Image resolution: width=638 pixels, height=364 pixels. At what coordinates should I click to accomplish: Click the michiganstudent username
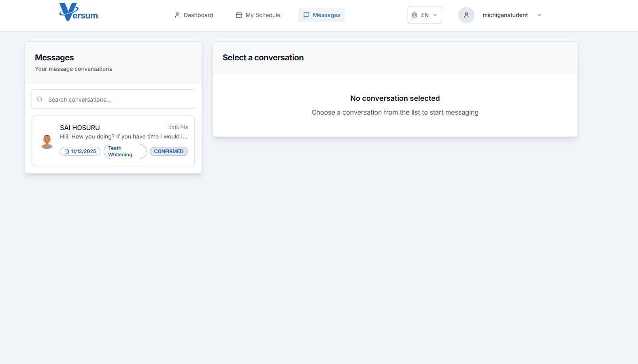[x=505, y=15]
